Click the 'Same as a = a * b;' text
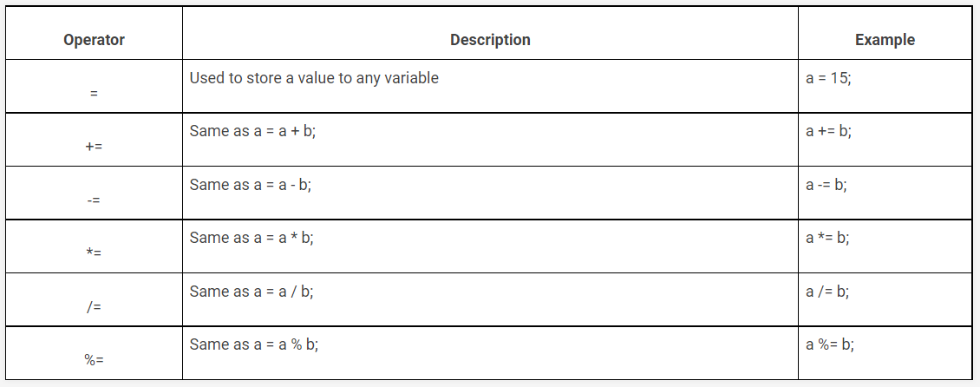 pyautogui.click(x=252, y=238)
